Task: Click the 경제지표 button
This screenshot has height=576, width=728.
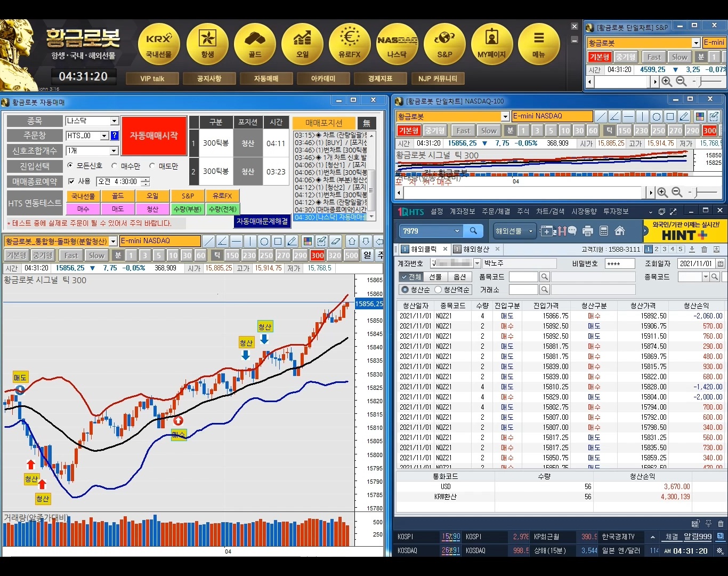Action: 381,78
